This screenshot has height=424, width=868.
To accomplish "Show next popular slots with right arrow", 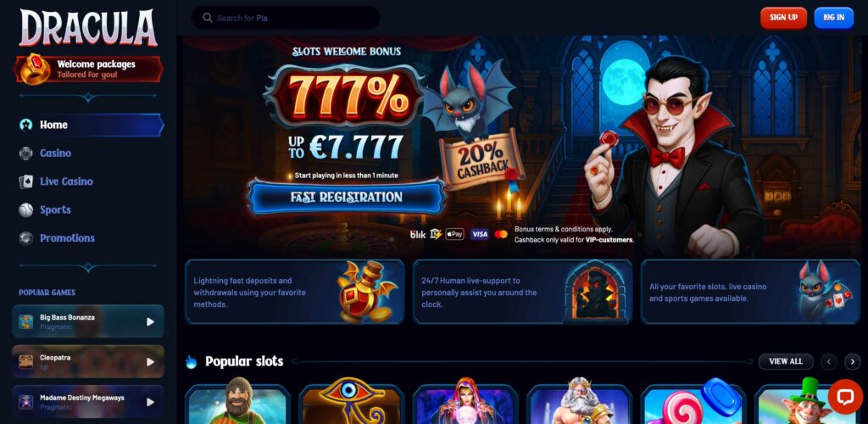I will (x=853, y=361).
